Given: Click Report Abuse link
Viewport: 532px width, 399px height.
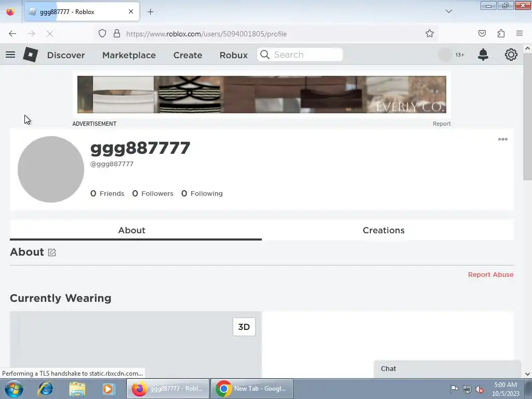Looking at the screenshot, I should [490, 274].
